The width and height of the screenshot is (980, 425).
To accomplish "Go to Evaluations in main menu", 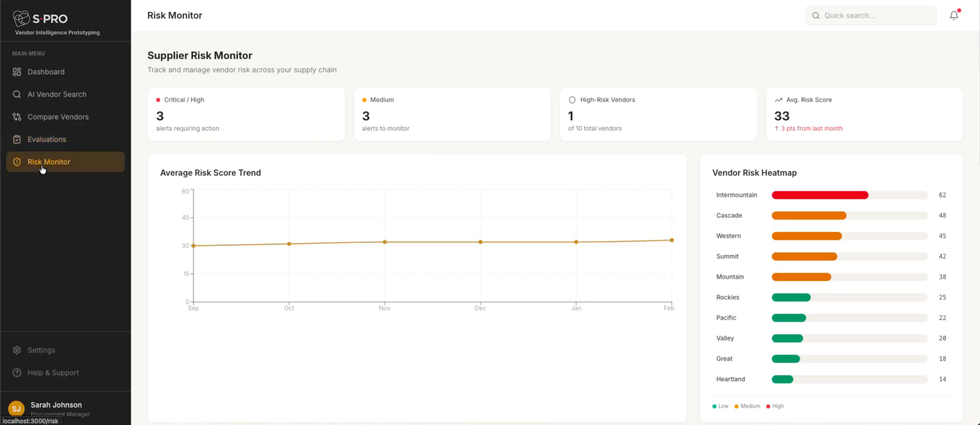I will pyautogui.click(x=47, y=140).
